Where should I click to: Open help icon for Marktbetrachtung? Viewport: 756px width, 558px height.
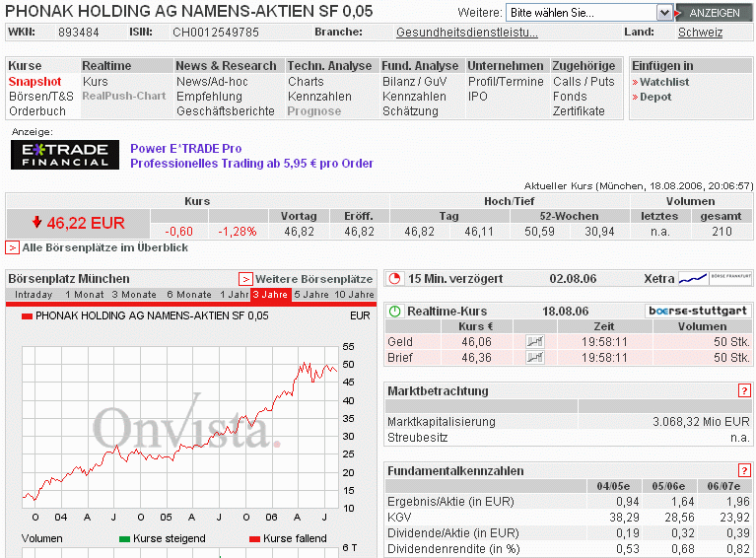(744, 390)
